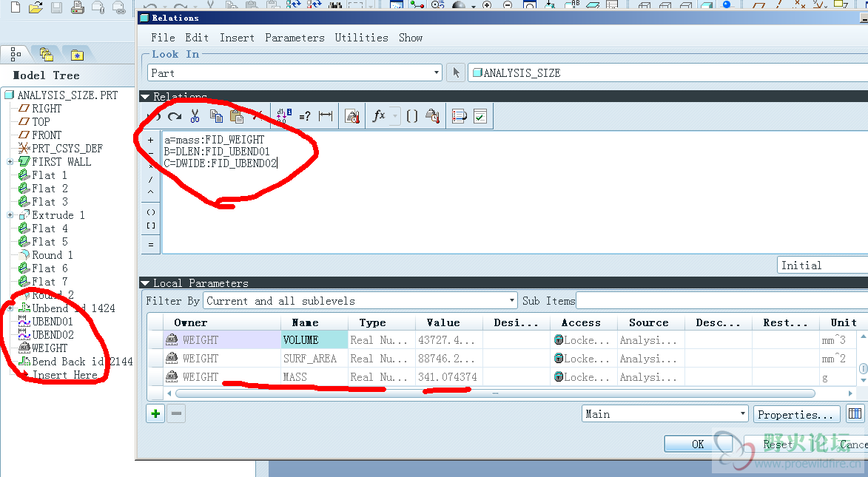Collapse the Local Parameters section
The width and height of the screenshot is (868, 477).
145,283
